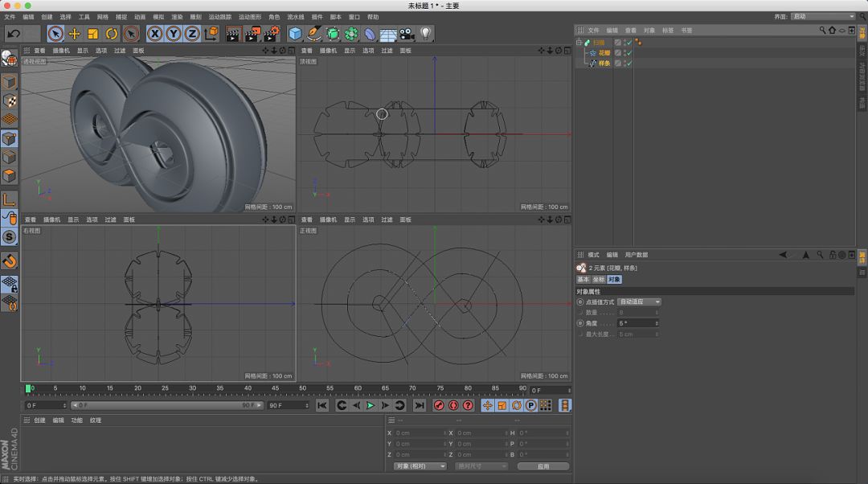868x484 pixels.
Task: Select the Scale tool
Action: [93, 34]
